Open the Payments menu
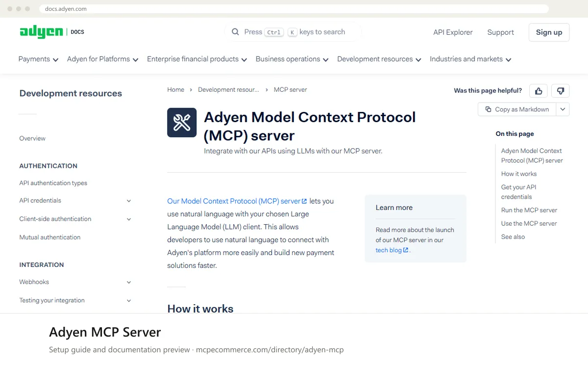This screenshot has width=588, height=368. [x=38, y=59]
